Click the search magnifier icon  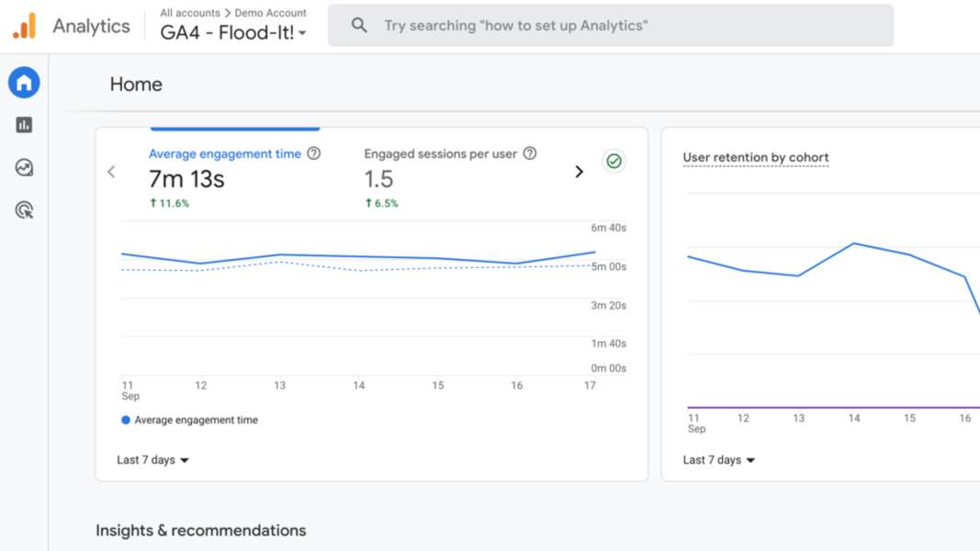pyautogui.click(x=359, y=26)
